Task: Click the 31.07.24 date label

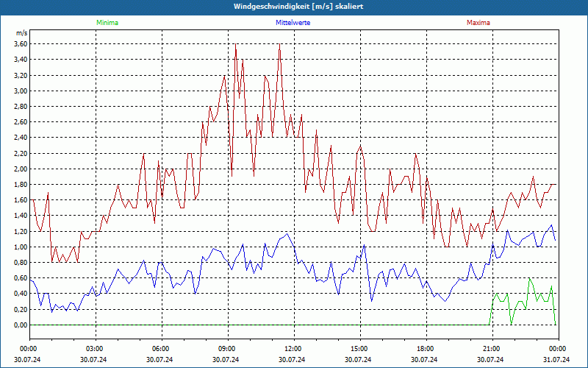Action: coord(556,359)
